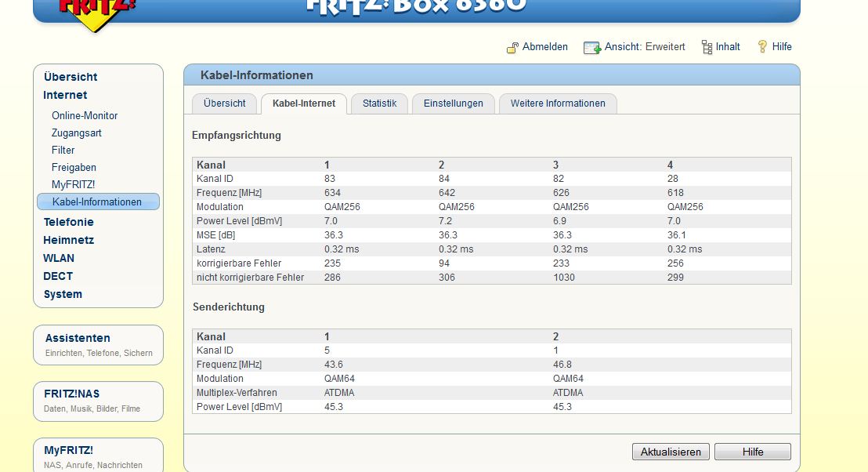The image size is (868, 472).
Task: Select Internet in the sidebar
Action: click(x=65, y=95)
